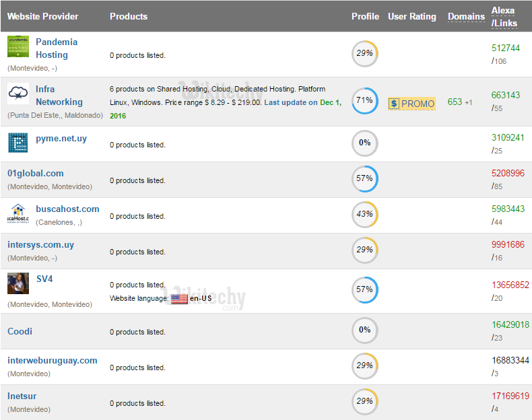Click the 57% profile circle for 01global.com
Screen dimensions: 532x420
click(x=364, y=178)
